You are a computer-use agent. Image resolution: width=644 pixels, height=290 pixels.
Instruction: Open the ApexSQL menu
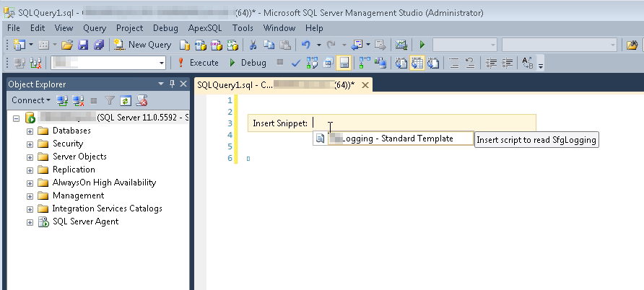205,28
